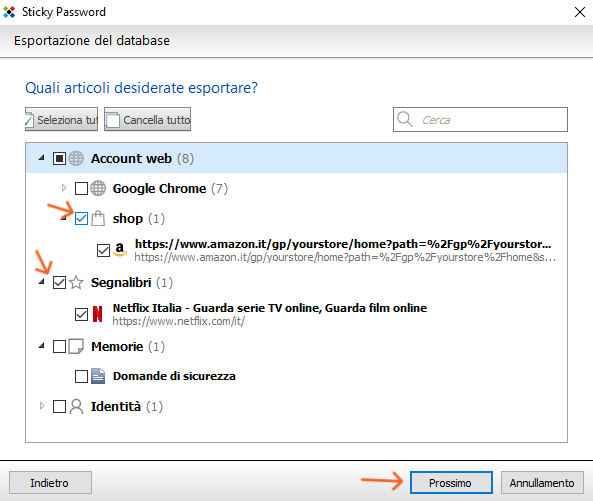Click the globe icon beside Account web
This screenshot has width=593, height=501.
76,158
